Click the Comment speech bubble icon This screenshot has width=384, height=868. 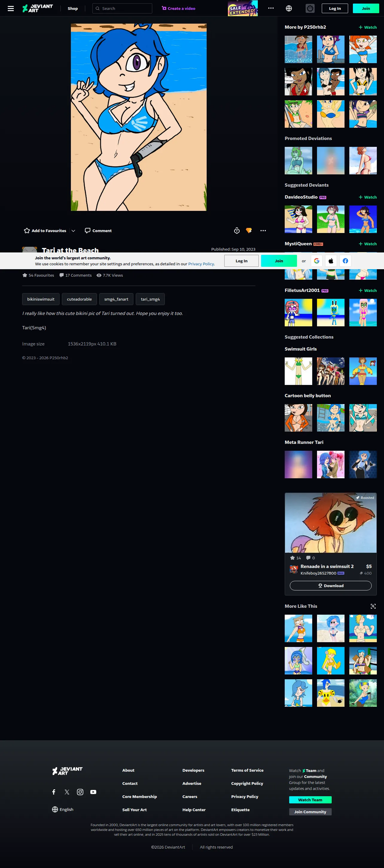pyautogui.click(x=88, y=231)
